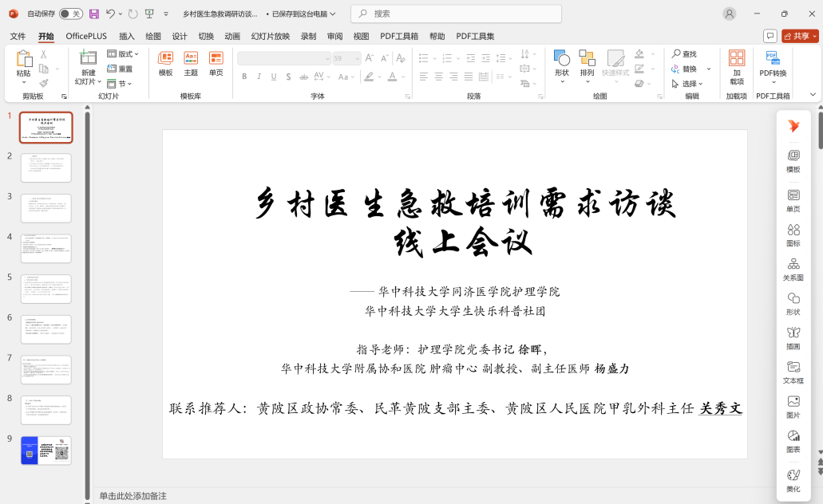Open the 图表 chart tool in right sidebar

pos(793,442)
